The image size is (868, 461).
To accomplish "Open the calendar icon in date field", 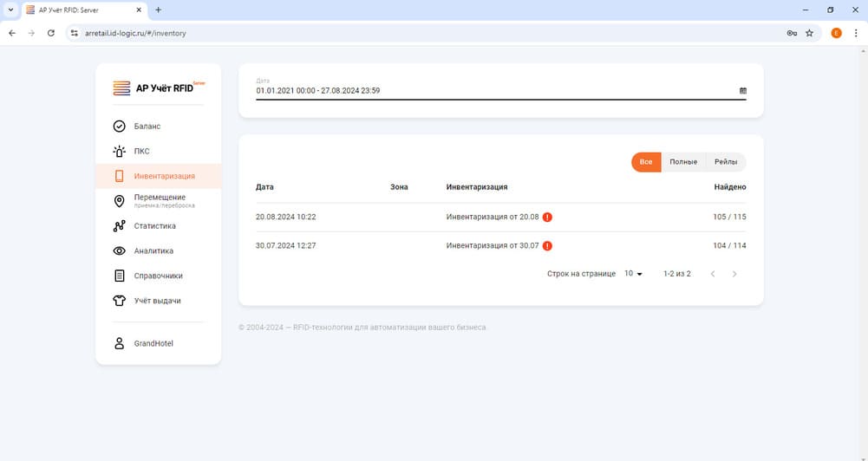I will (x=742, y=91).
